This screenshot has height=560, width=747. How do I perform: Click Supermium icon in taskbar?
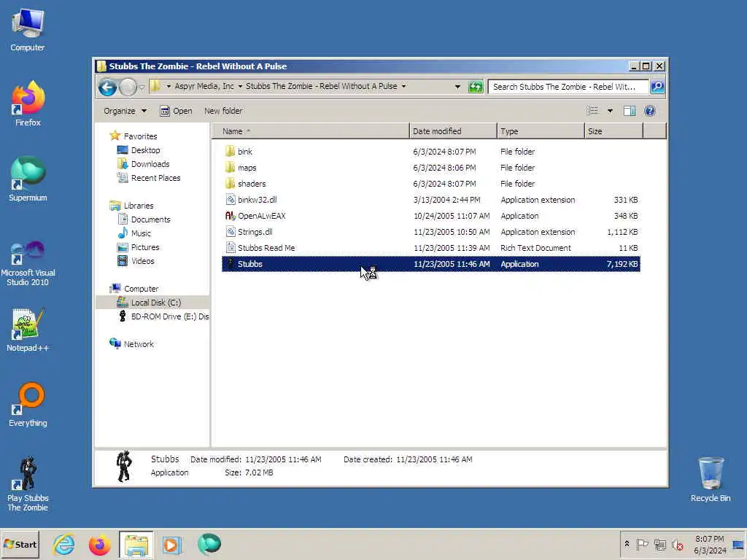209,544
